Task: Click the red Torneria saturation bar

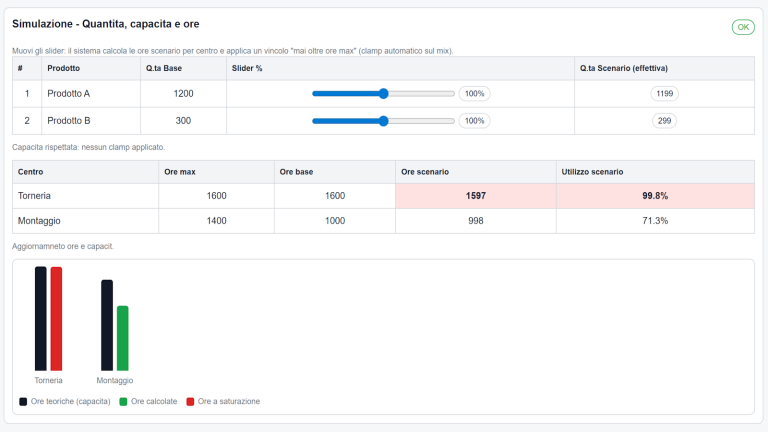Action: coord(57,318)
